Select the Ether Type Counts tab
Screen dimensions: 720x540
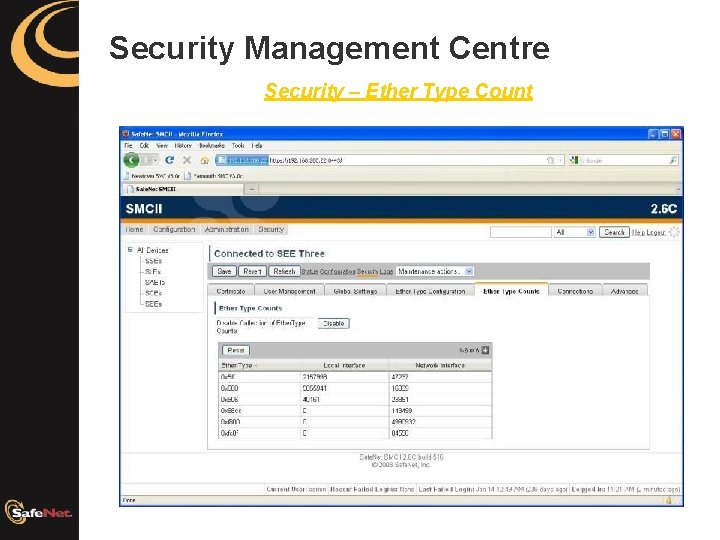tap(511, 291)
